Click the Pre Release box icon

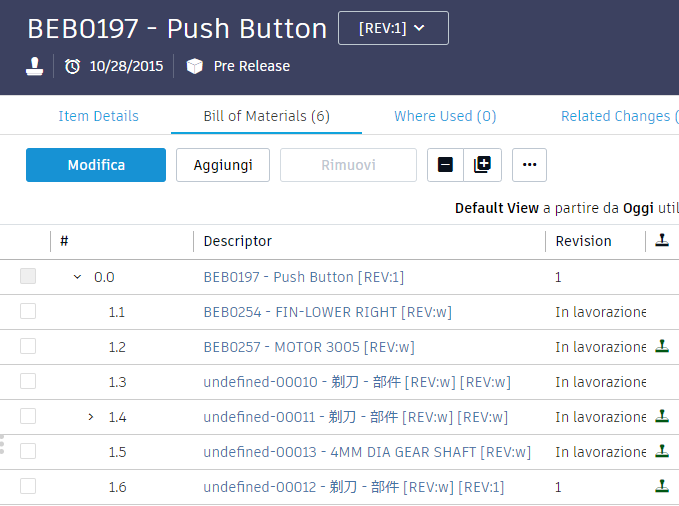point(194,66)
